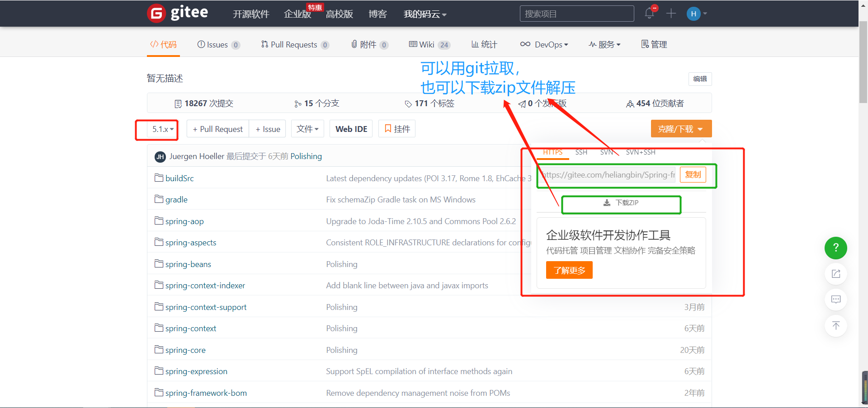
Task: Click the spring-aspects folder icon
Action: point(159,242)
